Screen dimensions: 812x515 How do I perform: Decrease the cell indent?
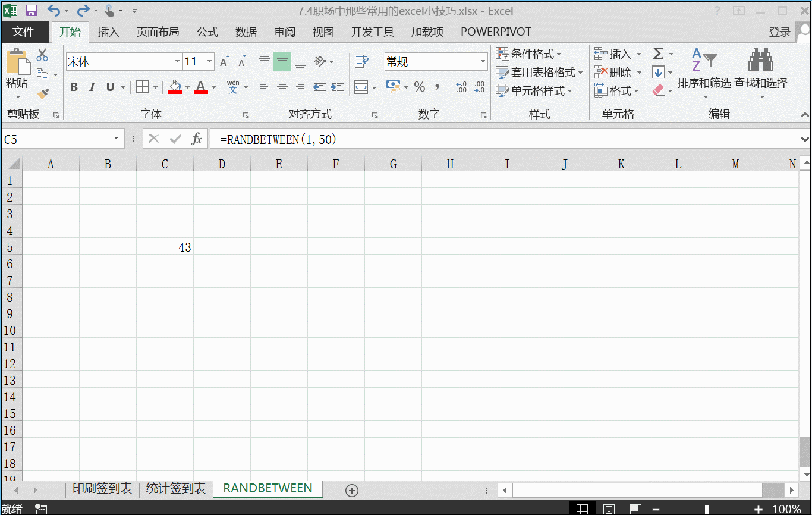[x=320, y=87]
